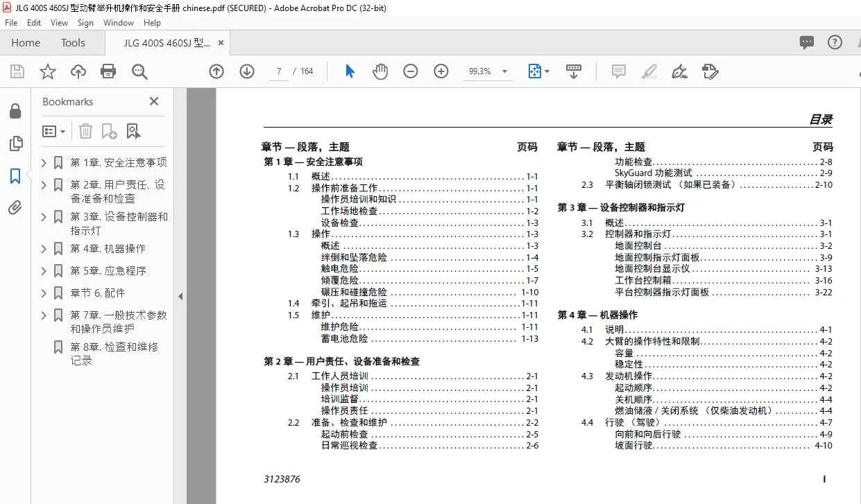Open the Attachments paperclip panel
Image resolution: width=861 pixels, height=504 pixels.
click(x=15, y=208)
